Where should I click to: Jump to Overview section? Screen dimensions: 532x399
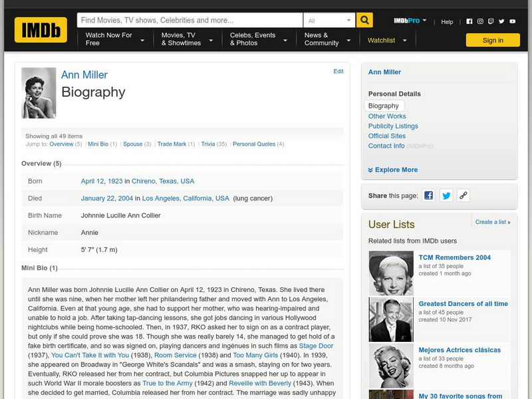point(61,144)
